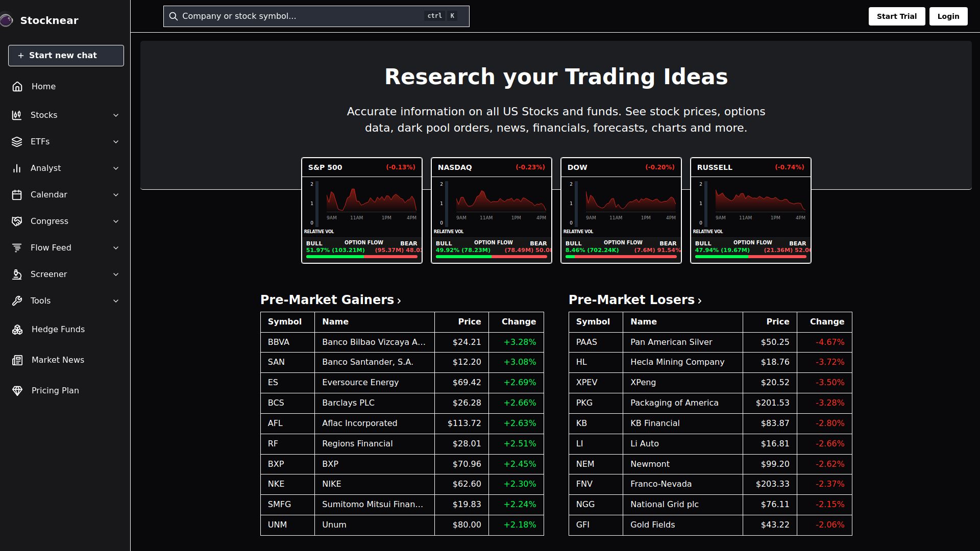Click the Congress handshake icon

click(17, 221)
